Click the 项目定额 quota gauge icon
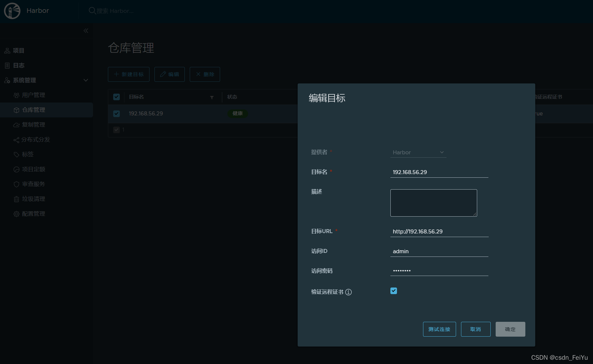The height and width of the screenshot is (364, 593). [16, 169]
